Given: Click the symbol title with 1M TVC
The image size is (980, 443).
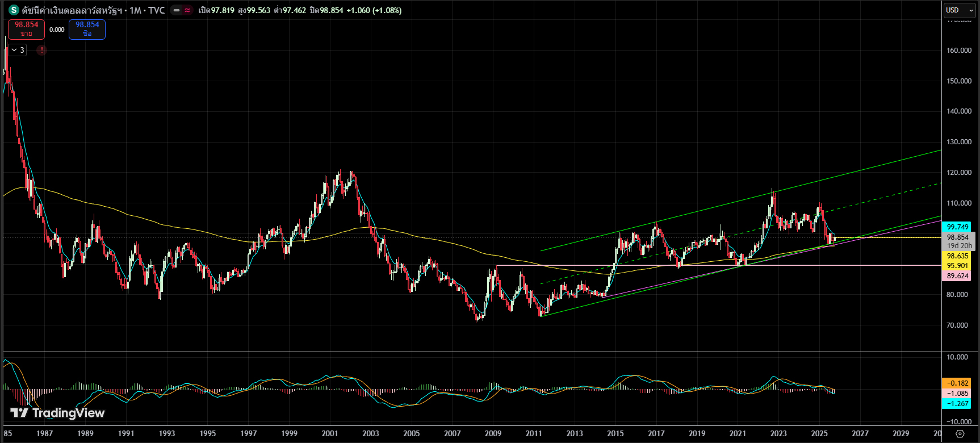Looking at the screenshot, I should pos(93,10).
